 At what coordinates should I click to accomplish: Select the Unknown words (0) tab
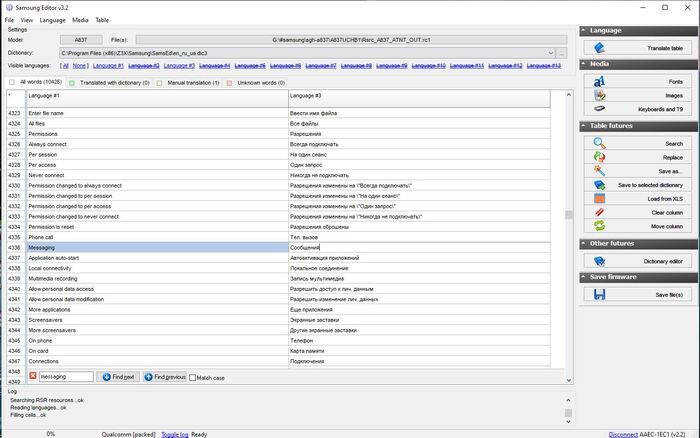coord(256,83)
